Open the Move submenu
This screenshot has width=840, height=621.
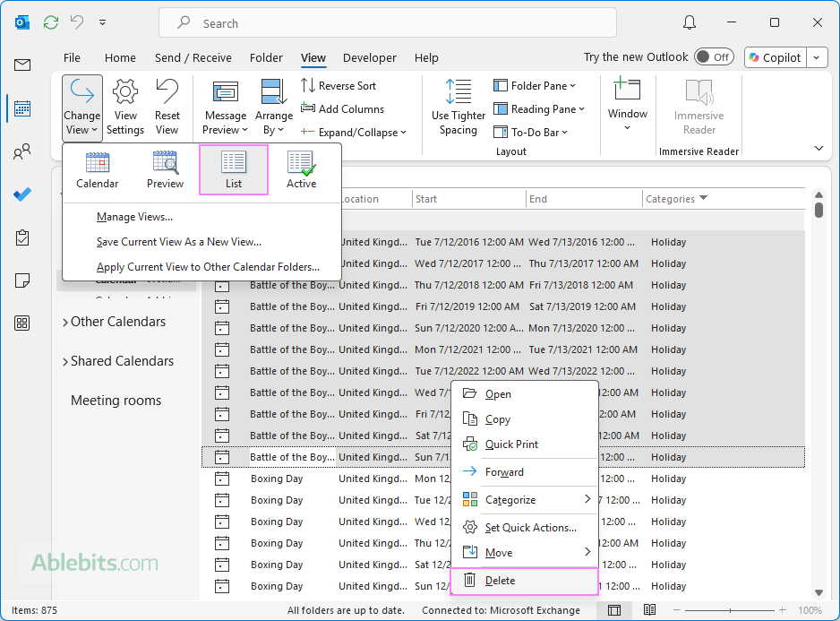(x=524, y=552)
